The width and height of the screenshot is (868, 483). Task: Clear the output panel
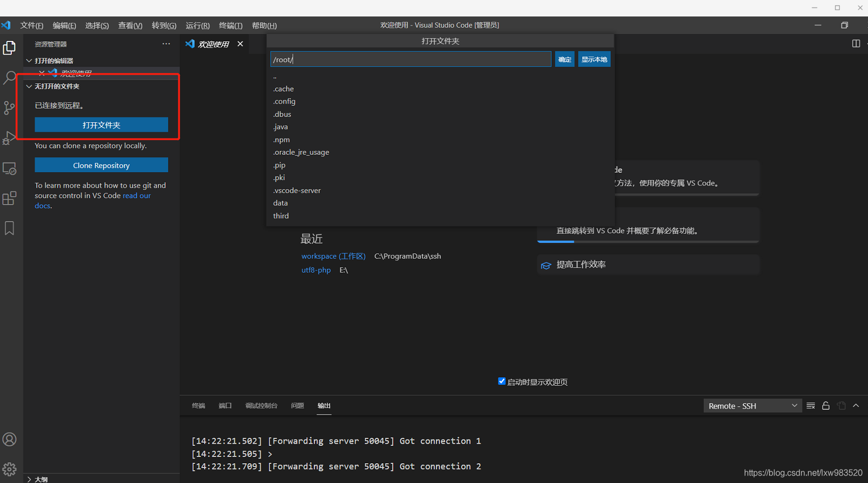click(x=811, y=406)
